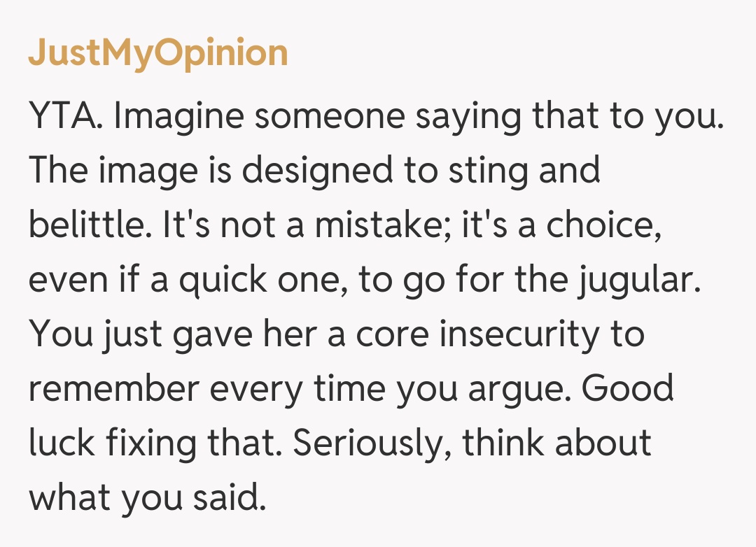Click the sentence "Imagine someone saying that to you."
Viewport: 756px width, 547px height.
click(418, 118)
